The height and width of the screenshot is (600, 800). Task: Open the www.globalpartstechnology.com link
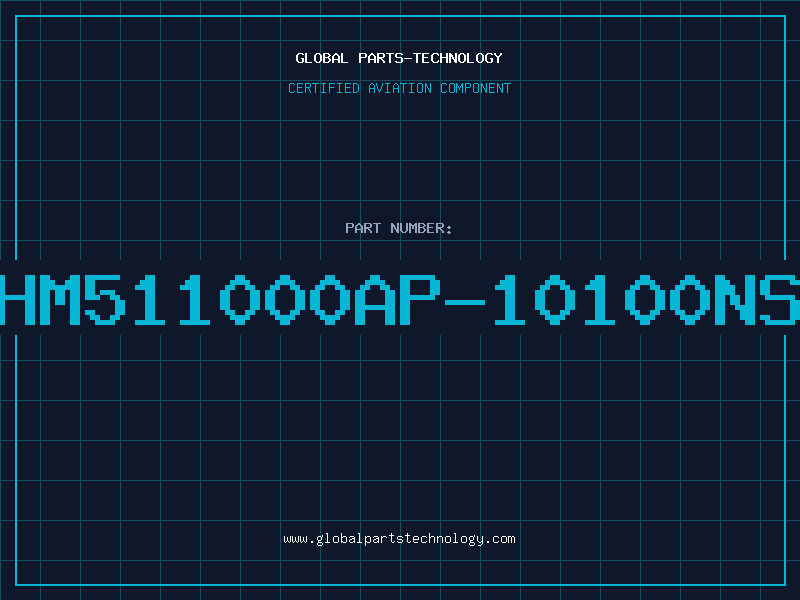coord(399,539)
